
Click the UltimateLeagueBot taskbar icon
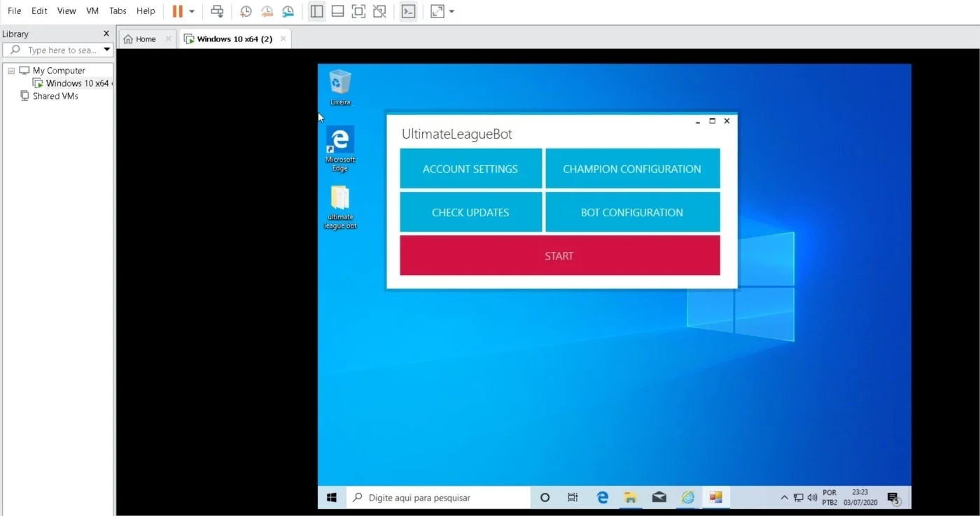715,498
